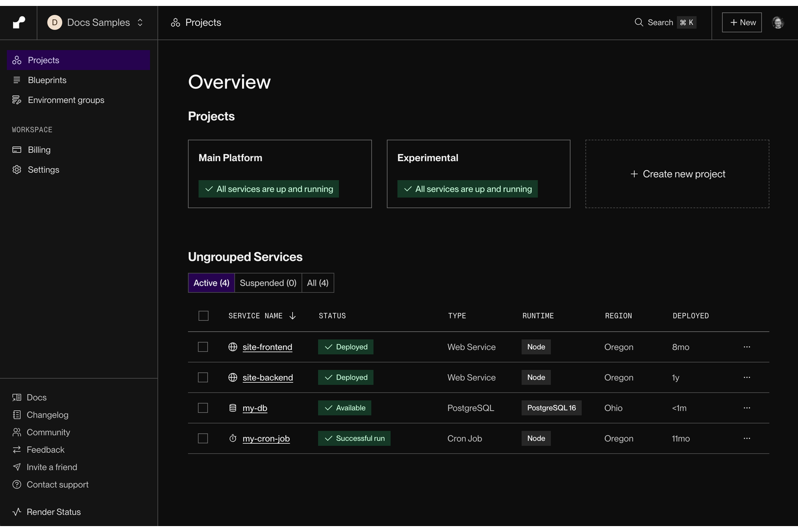Select the Blueprints sidebar icon
Viewport: 798px width, 532px height.
17,80
